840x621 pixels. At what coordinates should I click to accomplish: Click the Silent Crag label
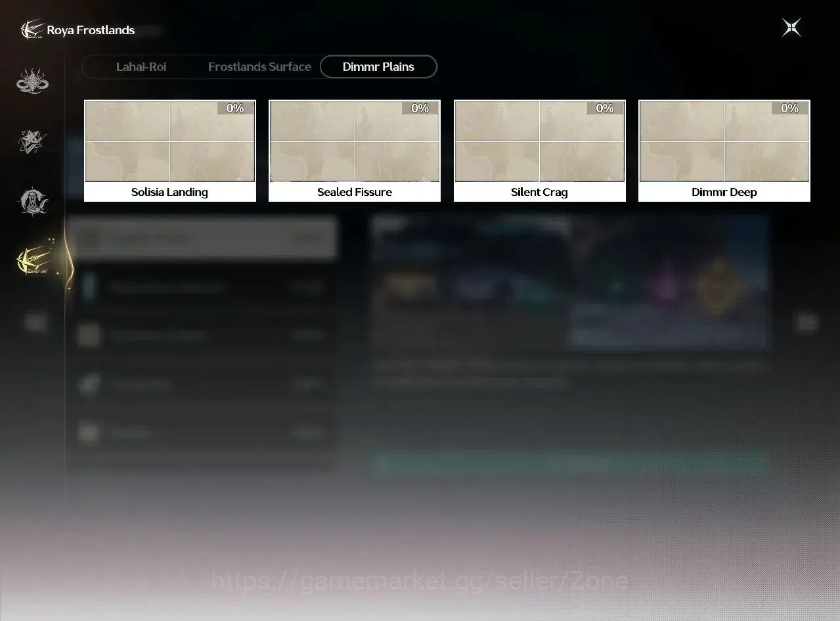point(539,192)
